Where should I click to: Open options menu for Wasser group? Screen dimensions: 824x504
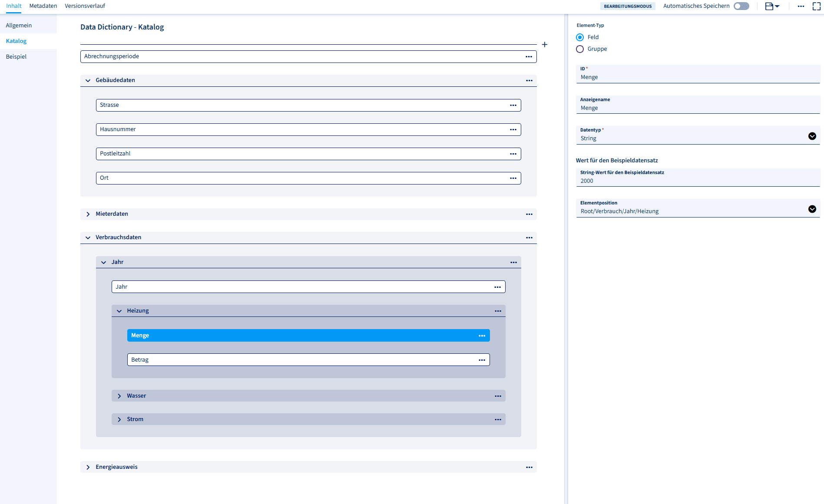click(x=498, y=396)
